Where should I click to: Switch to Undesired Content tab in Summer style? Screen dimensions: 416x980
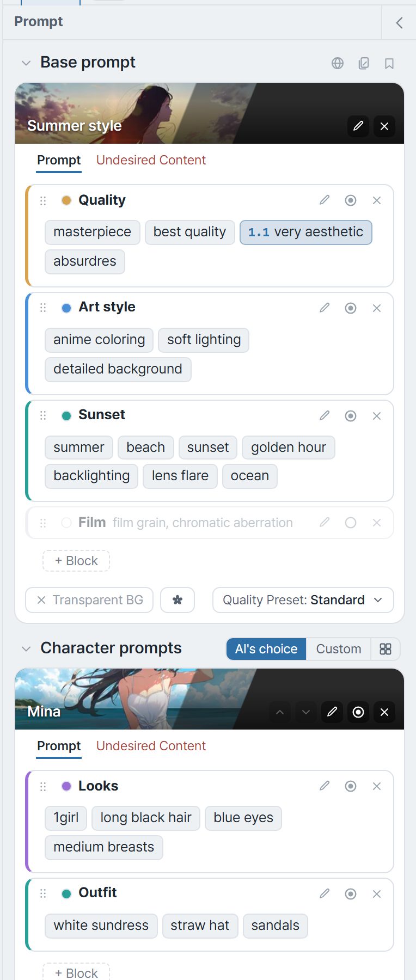(151, 160)
